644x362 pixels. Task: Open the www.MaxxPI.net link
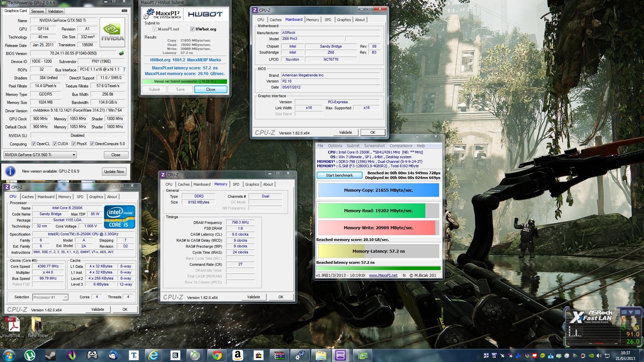click(x=383, y=275)
